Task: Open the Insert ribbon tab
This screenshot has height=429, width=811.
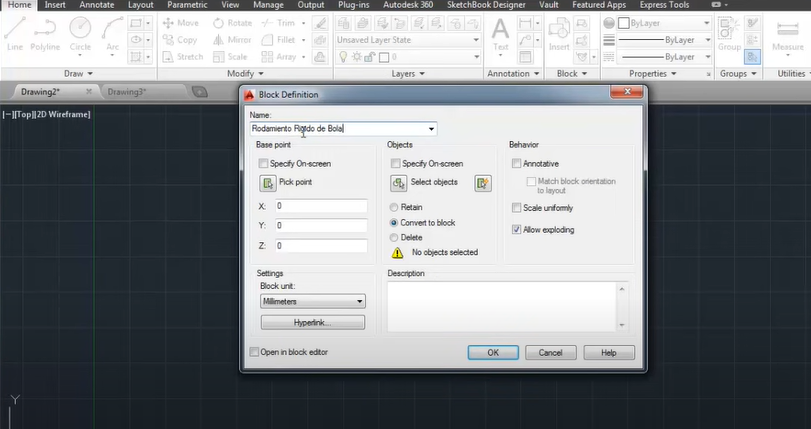Action: point(55,5)
